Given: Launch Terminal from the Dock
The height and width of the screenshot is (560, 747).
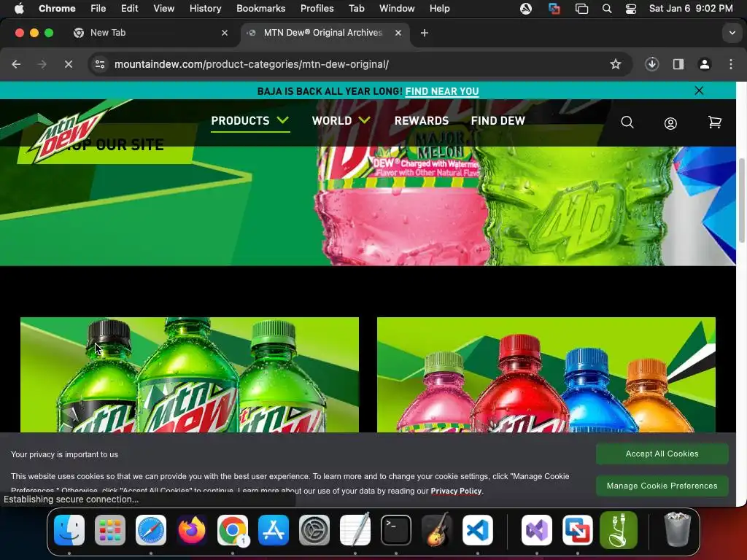Looking at the screenshot, I should coord(396,530).
